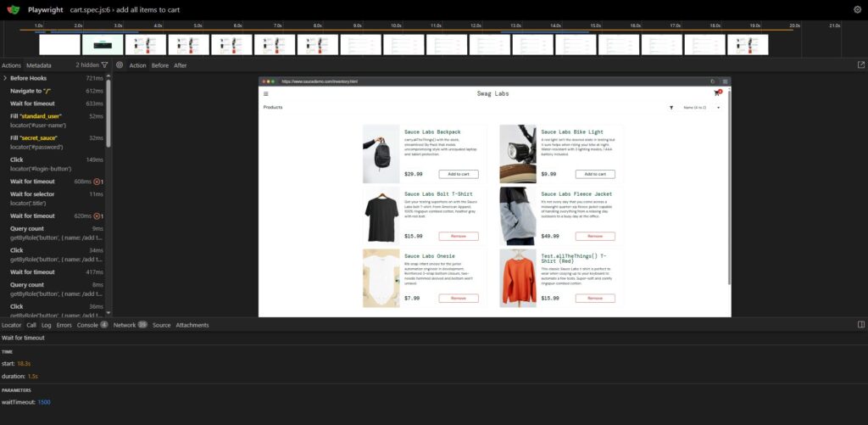Select the Fill "secret_sauce" action
Image resolution: width=868 pixels, height=425 pixels.
pos(53,143)
